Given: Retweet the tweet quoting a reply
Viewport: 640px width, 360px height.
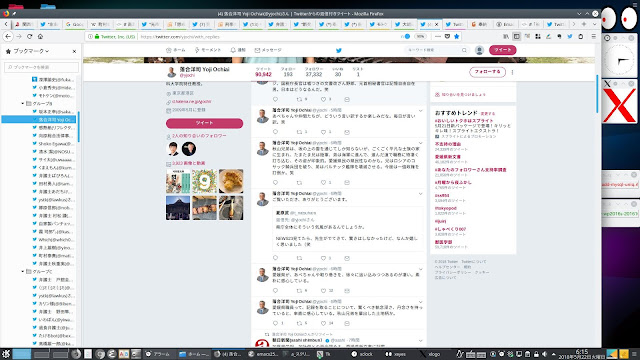Looking at the screenshot, I should [x=299, y=258].
